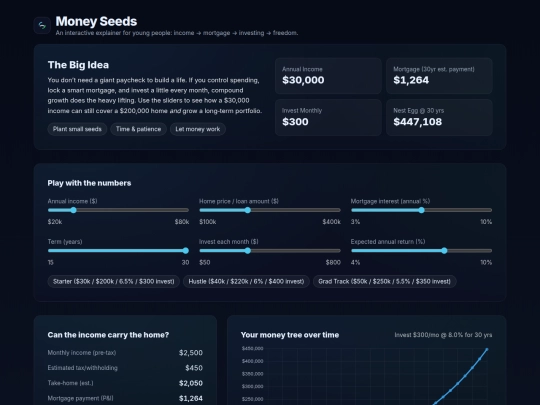Image resolution: width=540 pixels, height=405 pixels.
Task: Click the Mortgage interest slider thumb
Action: click(x=422, y=210)
